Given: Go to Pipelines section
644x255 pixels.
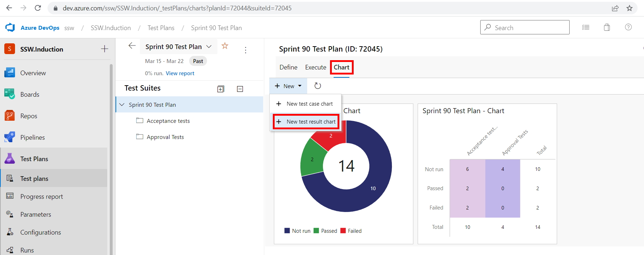Looking at the screenshot, I should (x=32, y=138).
